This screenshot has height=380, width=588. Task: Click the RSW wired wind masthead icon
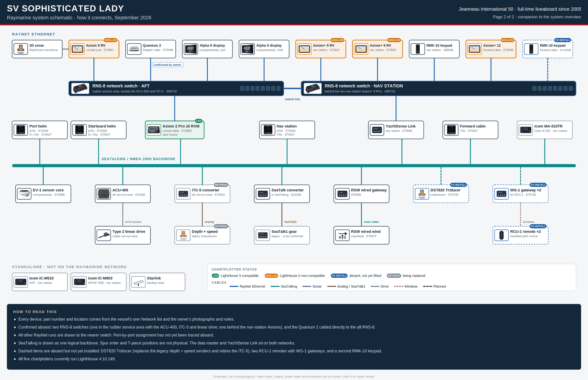(342, 235)
